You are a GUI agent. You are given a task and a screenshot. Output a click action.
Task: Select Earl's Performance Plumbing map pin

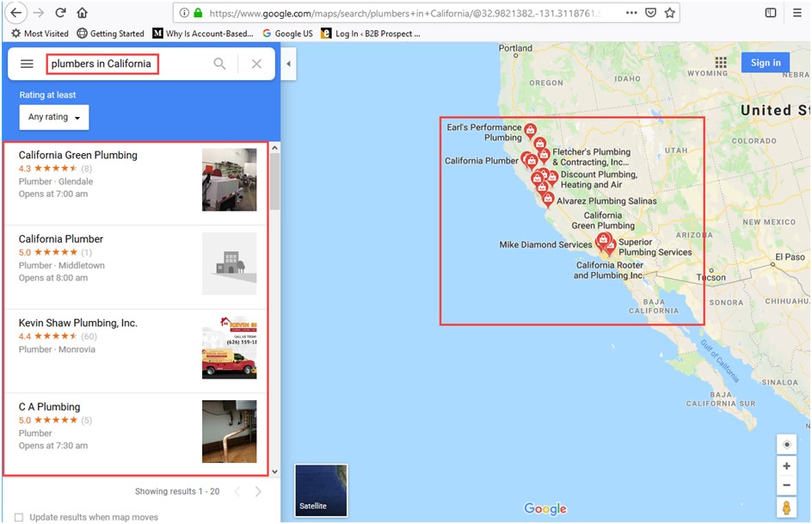point(530,131)
